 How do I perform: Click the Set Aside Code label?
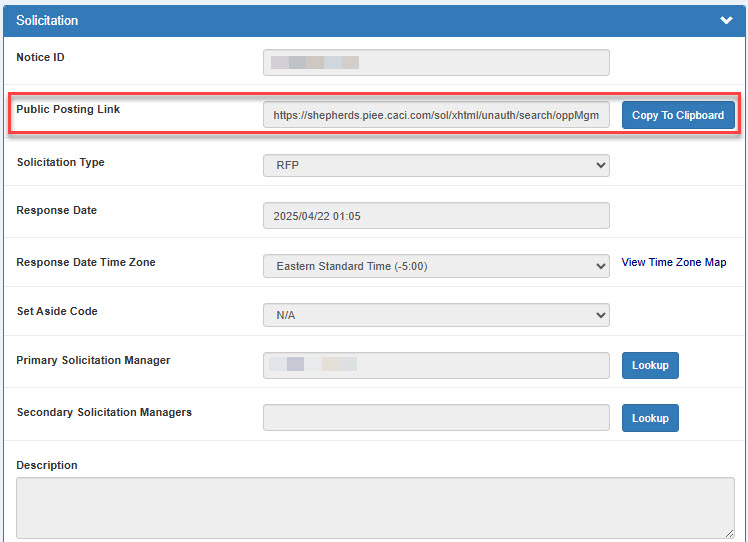point(57,311)
